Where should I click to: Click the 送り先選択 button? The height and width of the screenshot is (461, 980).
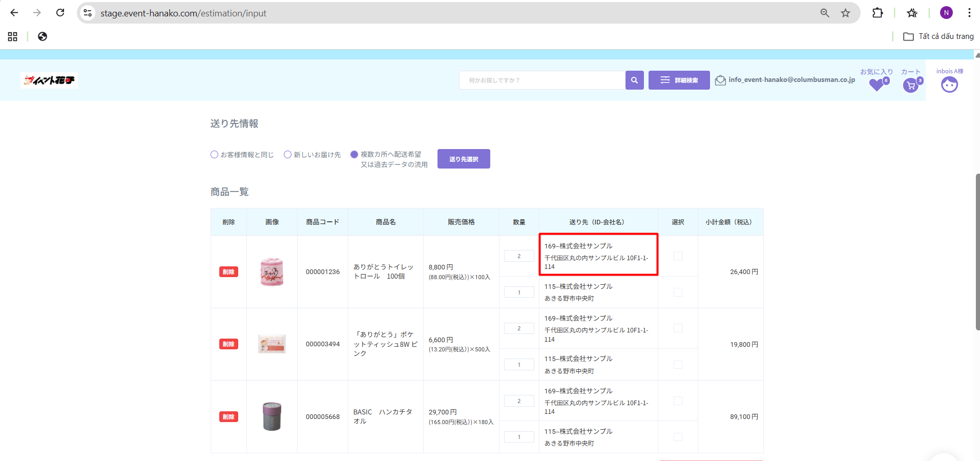click(x=464, y=159)
